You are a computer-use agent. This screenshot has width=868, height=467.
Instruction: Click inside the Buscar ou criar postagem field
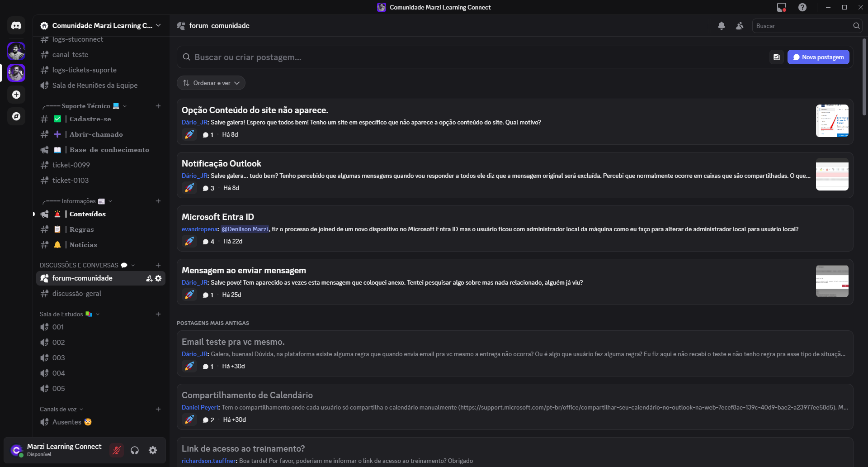316,57
